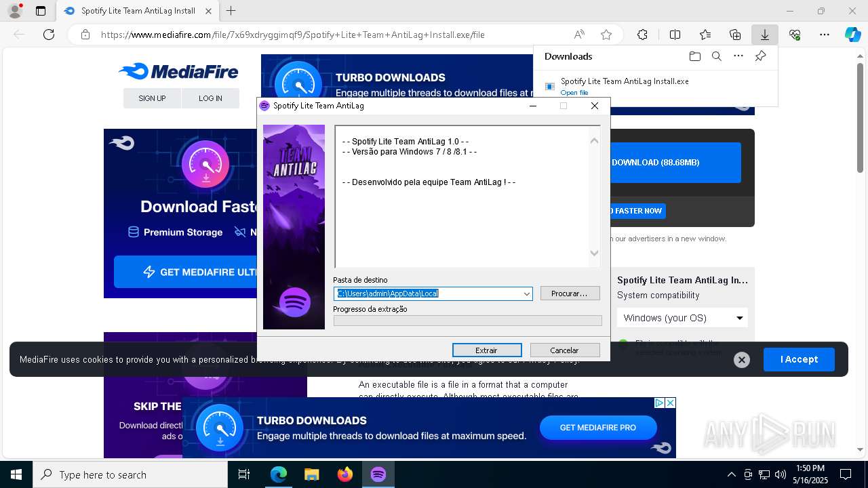Open Task View on taskbar
868x488 pixels.
244,474
